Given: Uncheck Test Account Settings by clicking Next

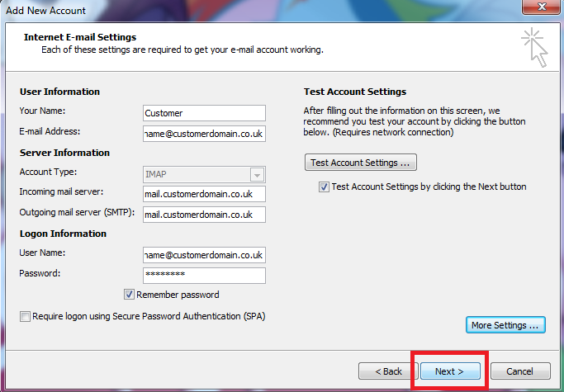Looking at the screenshot, I should 325,187.
